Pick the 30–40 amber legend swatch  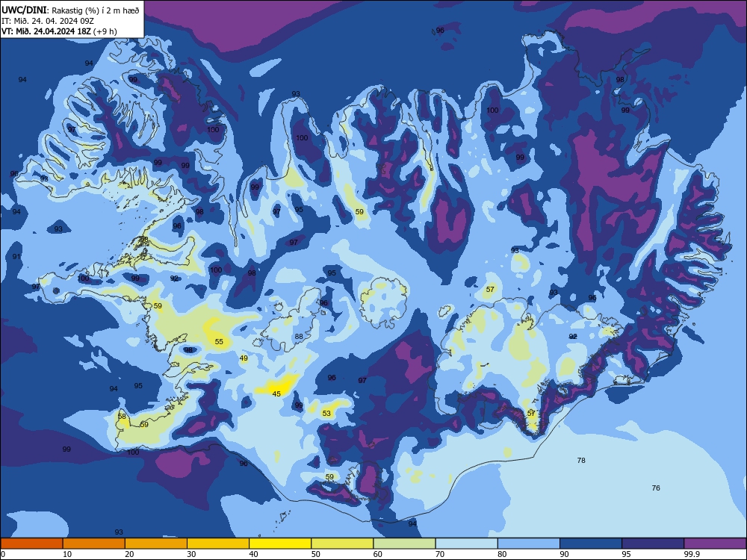tap(218, 544)
